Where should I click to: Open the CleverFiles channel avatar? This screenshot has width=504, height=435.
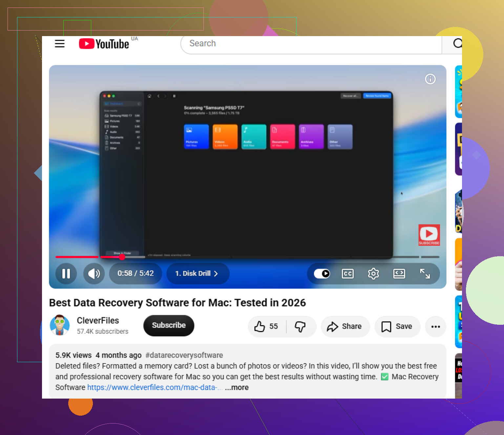[60, 325]
